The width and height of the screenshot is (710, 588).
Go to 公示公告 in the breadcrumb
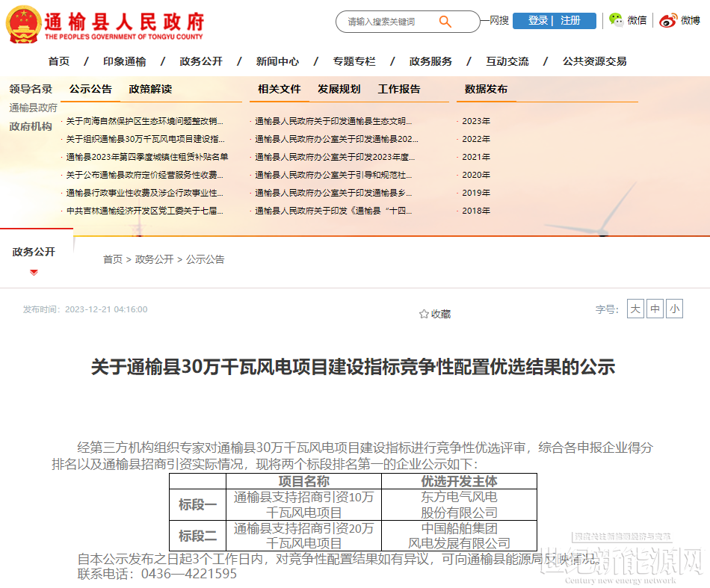[x=205, y=259]
